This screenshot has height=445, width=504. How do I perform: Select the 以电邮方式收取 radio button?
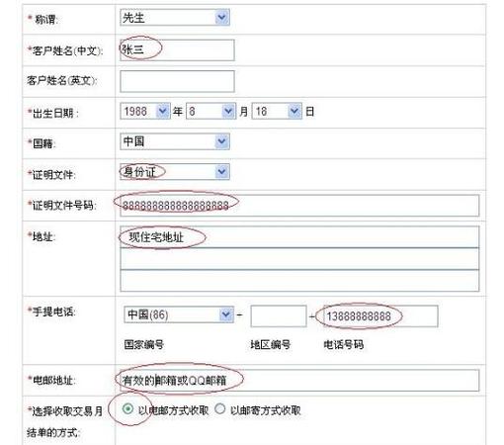(127, 409)
